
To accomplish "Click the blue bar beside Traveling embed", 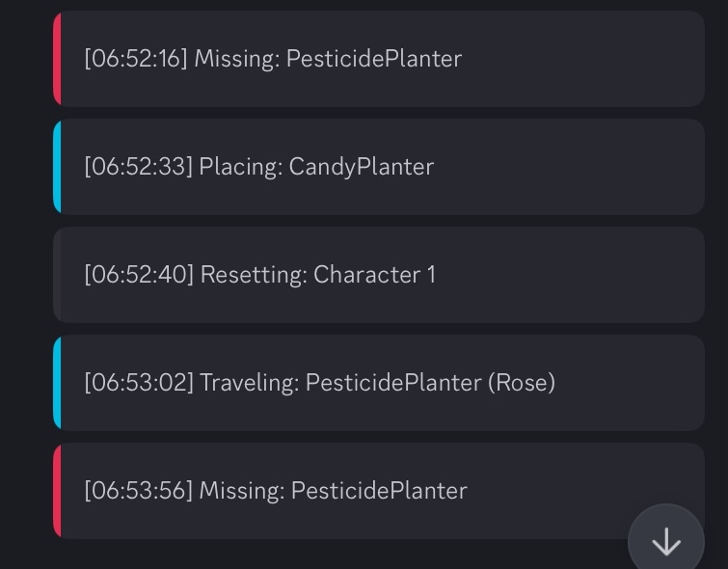I will pos(57,383).
